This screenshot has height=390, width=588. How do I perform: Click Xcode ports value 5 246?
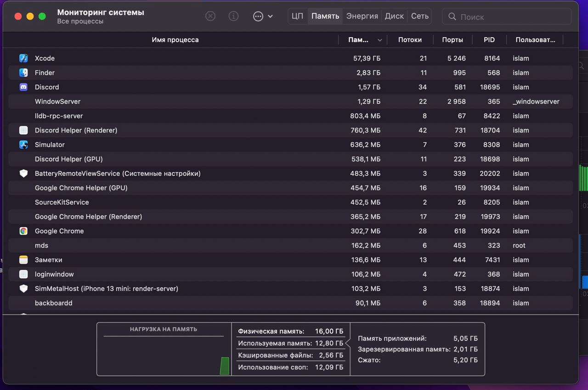(457, 58)
